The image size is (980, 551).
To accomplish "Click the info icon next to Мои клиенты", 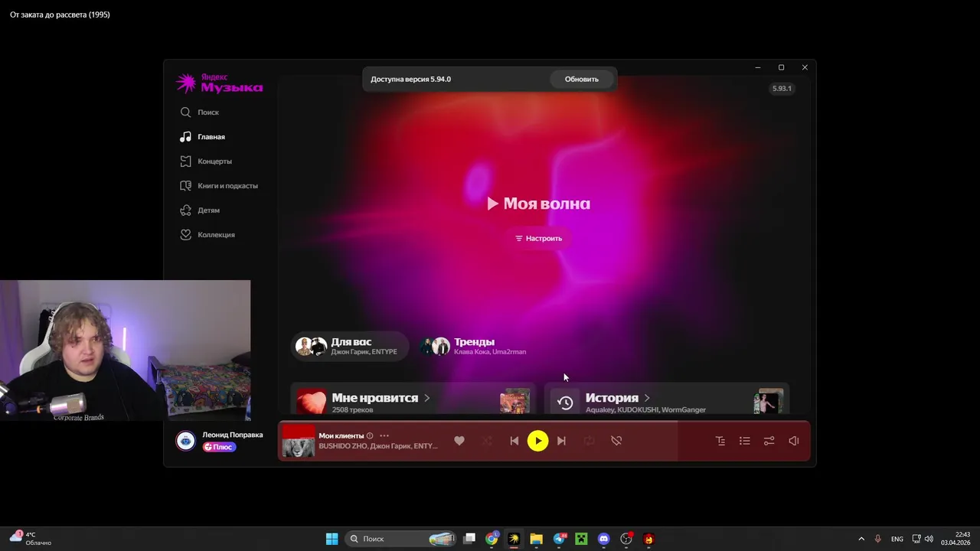I will click(x=370, y=435).
